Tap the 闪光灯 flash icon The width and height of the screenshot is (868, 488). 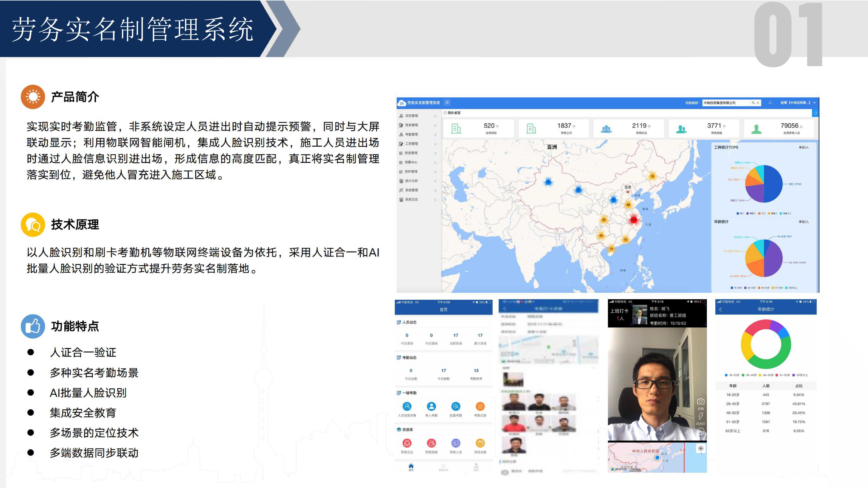(701, 416)
